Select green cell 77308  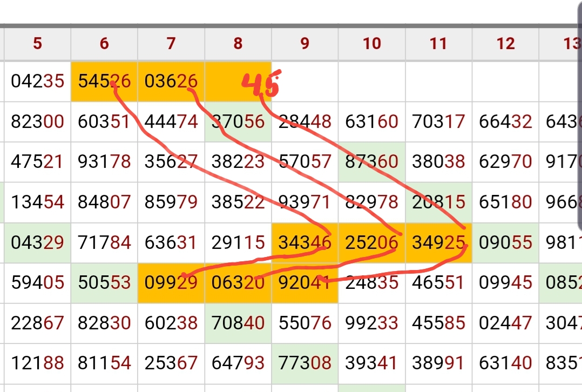tap(305, 363)
